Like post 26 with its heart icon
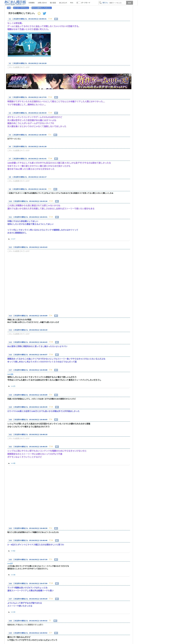 click(50, 583)
